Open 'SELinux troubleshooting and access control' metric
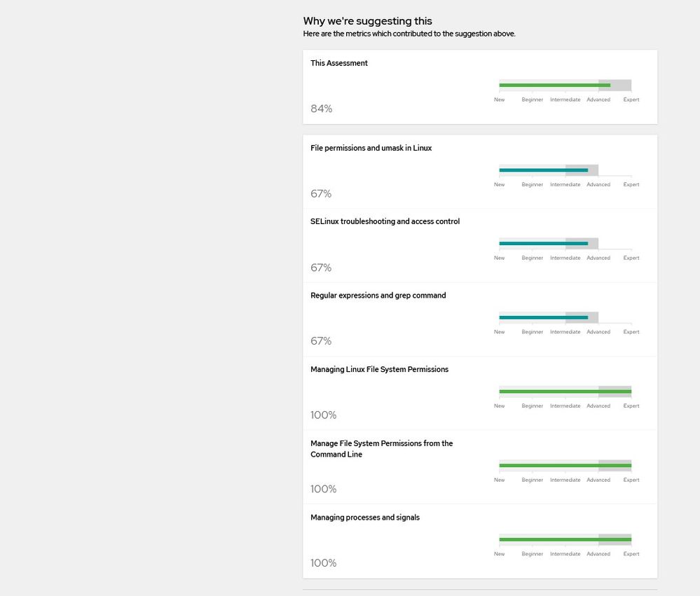This screenshot has width=700, height=596. (385, 221)
